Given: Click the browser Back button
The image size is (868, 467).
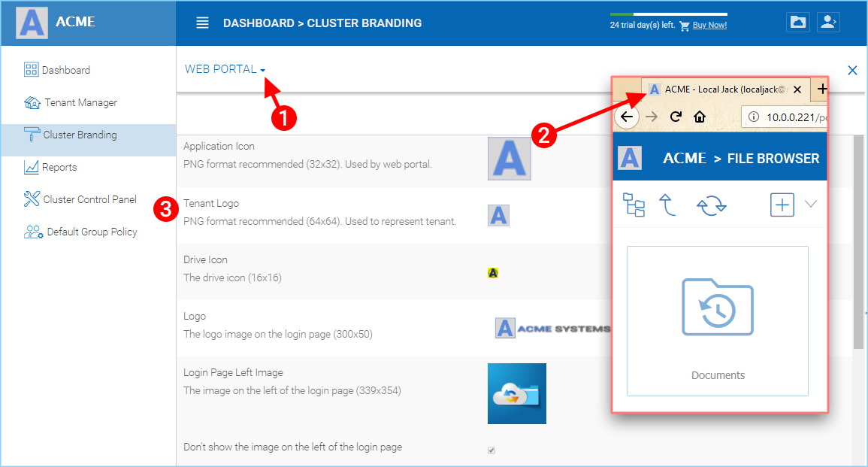Looking at the screenshot, I should pos(627,117).
